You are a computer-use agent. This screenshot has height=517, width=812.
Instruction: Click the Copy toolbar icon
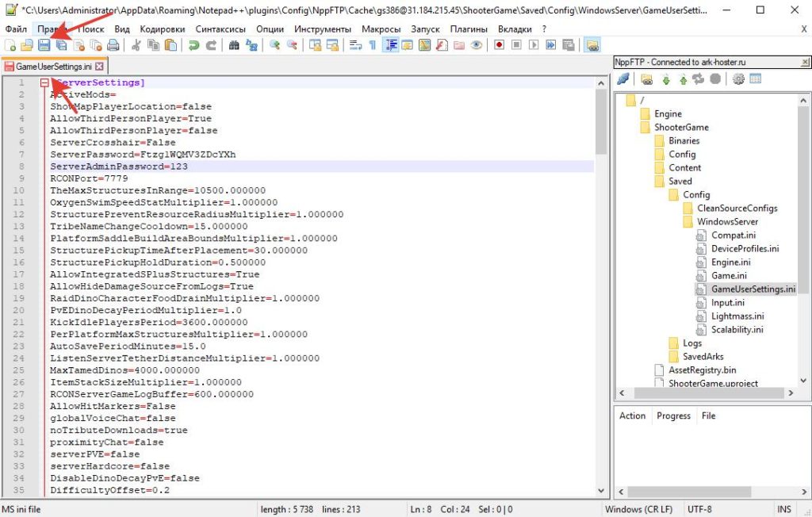(153, 45)
